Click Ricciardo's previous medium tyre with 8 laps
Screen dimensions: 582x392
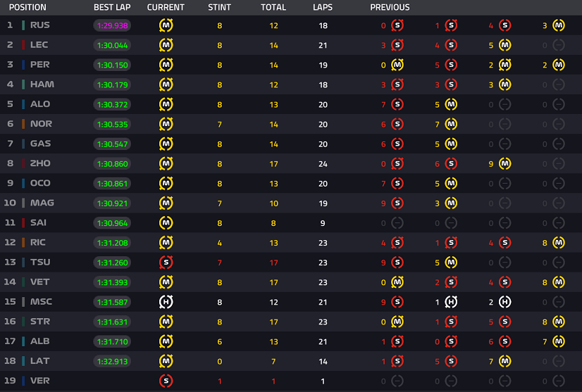pos(559,243)
